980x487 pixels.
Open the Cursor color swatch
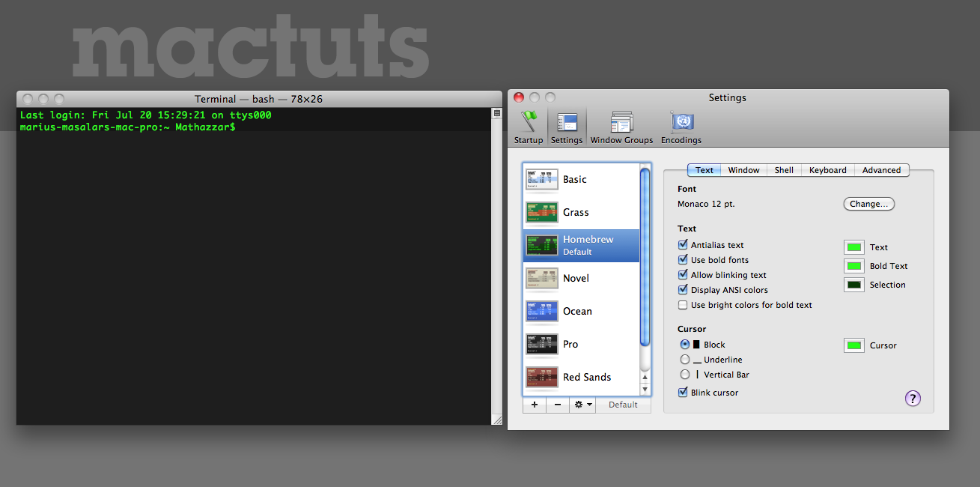tap(854, 345)
